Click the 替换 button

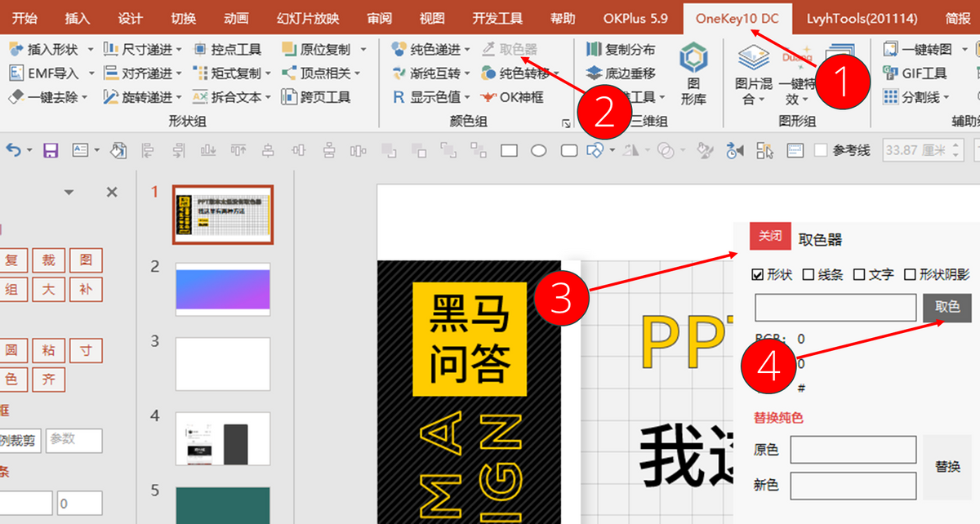947,467
